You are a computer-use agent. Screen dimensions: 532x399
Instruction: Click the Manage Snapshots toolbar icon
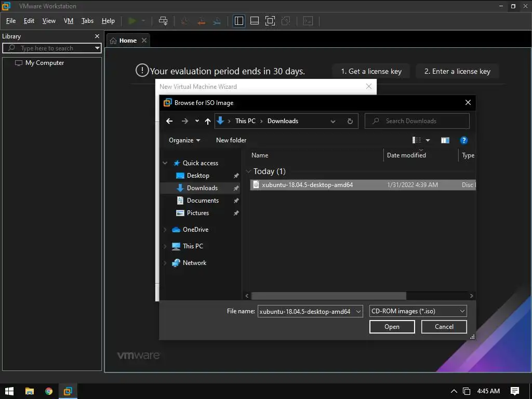(x=217, y=21)
